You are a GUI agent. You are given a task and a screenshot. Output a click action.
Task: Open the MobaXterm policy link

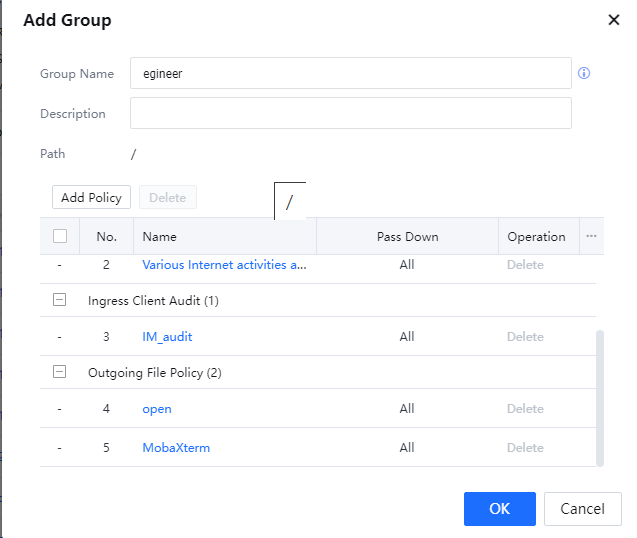(x=176, y=448)
